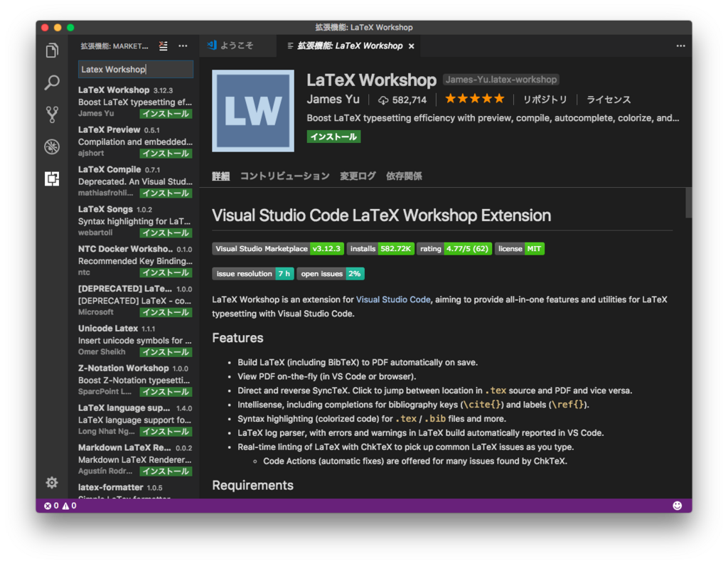Click the LaTeX Workshop LW logo
The width and height of the screenshot is (728, 564).
[253, 110]
